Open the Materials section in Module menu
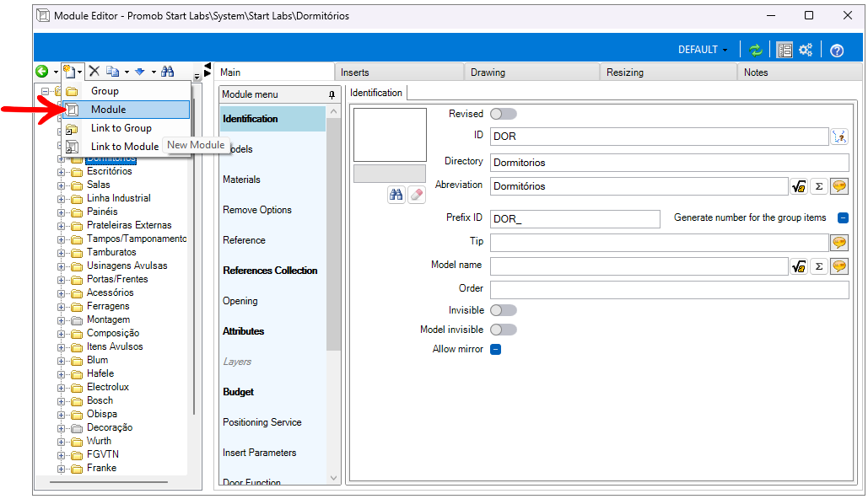Image resolution: width=868 pixels, height=499 pixels. click(x=241, y=180)
